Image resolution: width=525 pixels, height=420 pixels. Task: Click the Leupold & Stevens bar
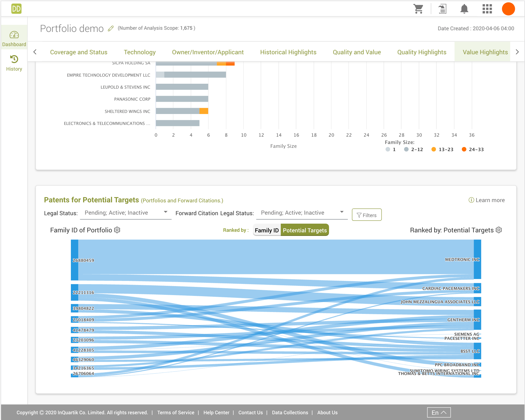pyautogui.click(x=182, y=87)
